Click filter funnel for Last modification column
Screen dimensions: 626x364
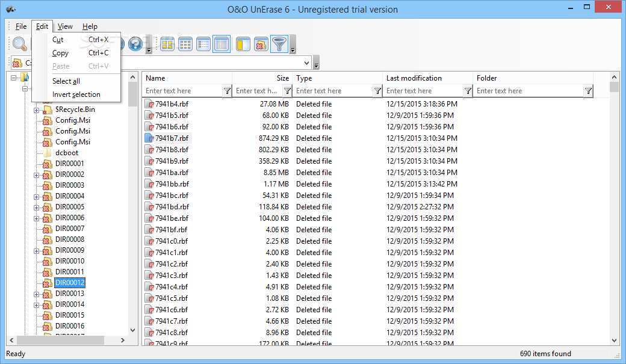468,91
